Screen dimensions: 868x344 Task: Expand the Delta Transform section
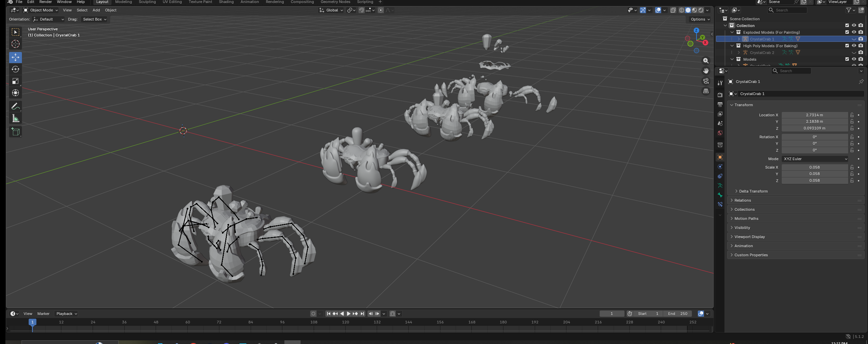753,191
